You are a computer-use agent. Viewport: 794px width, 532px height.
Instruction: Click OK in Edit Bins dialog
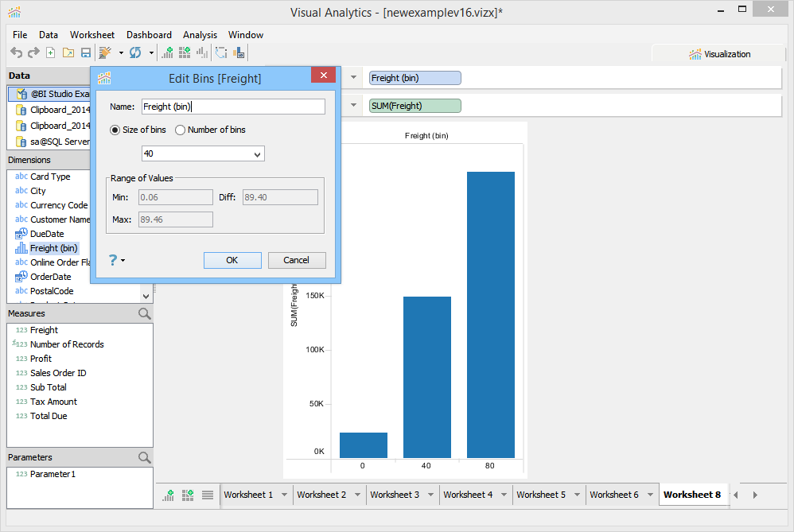232,260
